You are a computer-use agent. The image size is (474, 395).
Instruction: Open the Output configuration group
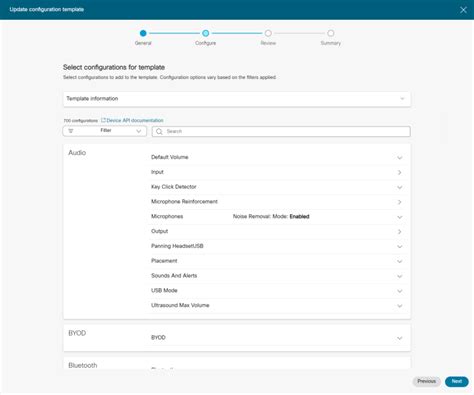(x=276, y=231)
